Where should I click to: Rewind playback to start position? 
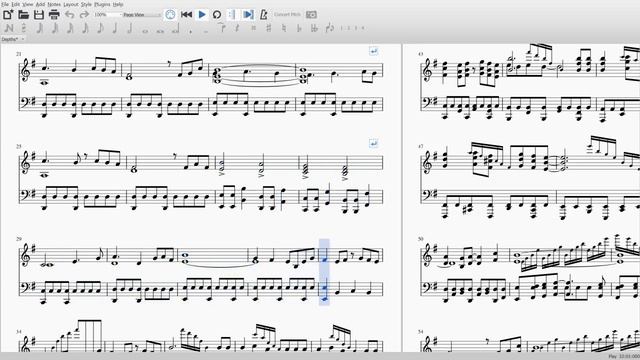187,15
